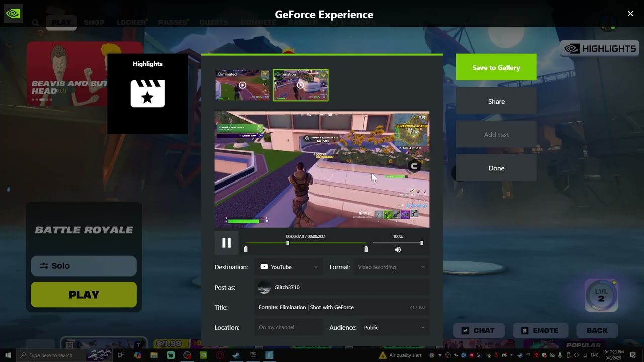Click the EMOTE button in Fortnite
This screenshot has width=644, height=362.
pyautogui.click(x=540, y=330)
